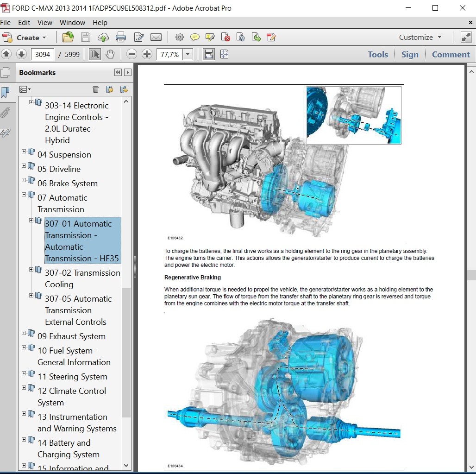Screen dimensions: 476x474
Task: Open the Signatures navigation panel
Action: click(6, 133)
